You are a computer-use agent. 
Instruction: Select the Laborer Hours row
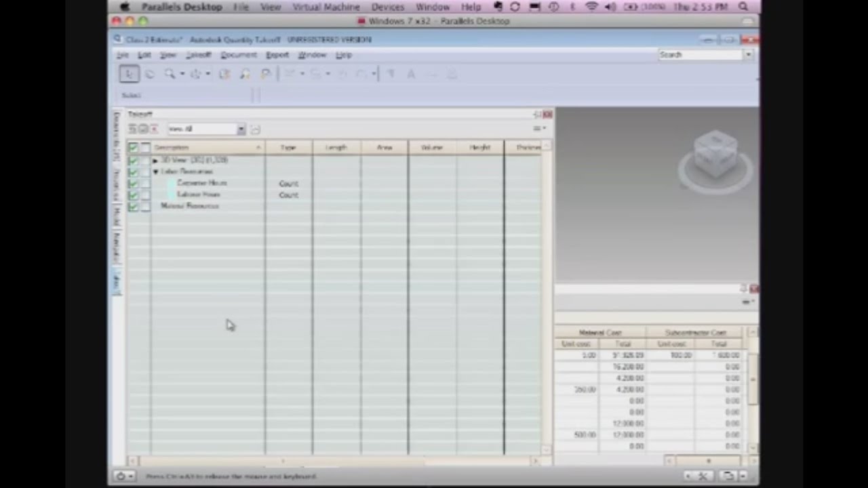click(199, 195)
